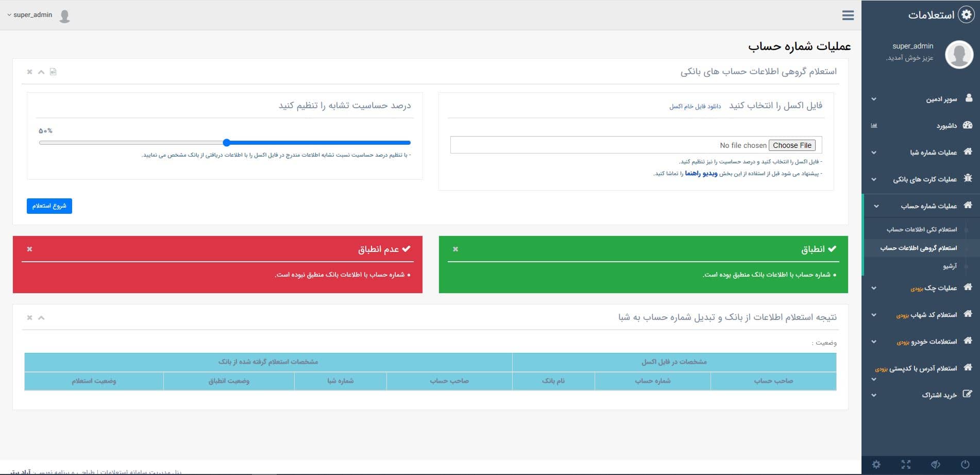The height and width of the screenshot is (475, 980).
Task: Click the شماره شبا column header
Action: [340, 381]
